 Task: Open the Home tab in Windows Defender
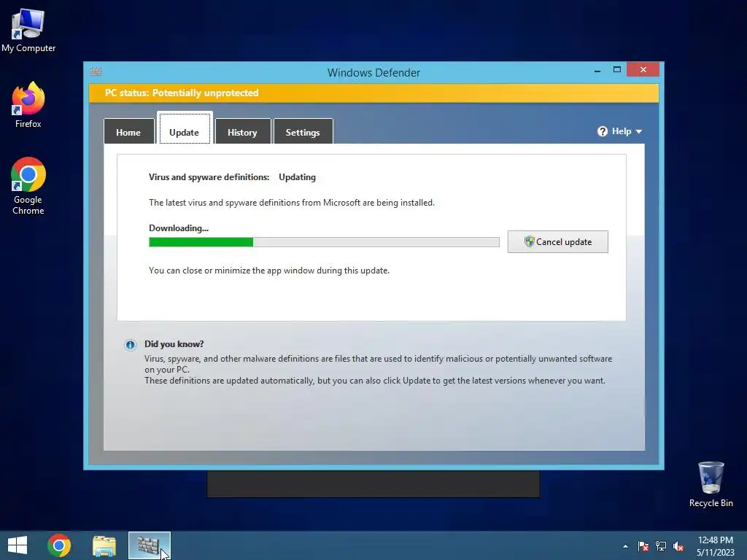pyautogui.click(x=128, y=131)
